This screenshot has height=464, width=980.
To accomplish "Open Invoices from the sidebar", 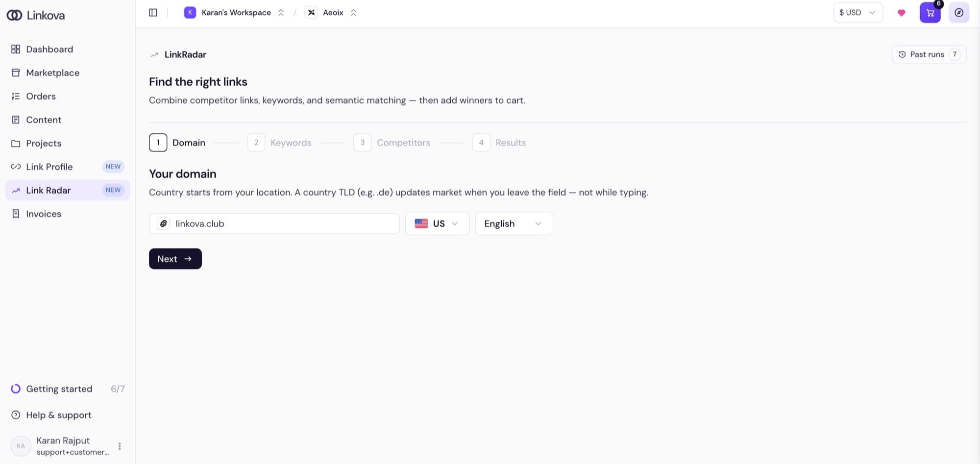I will tap(68, 214).
